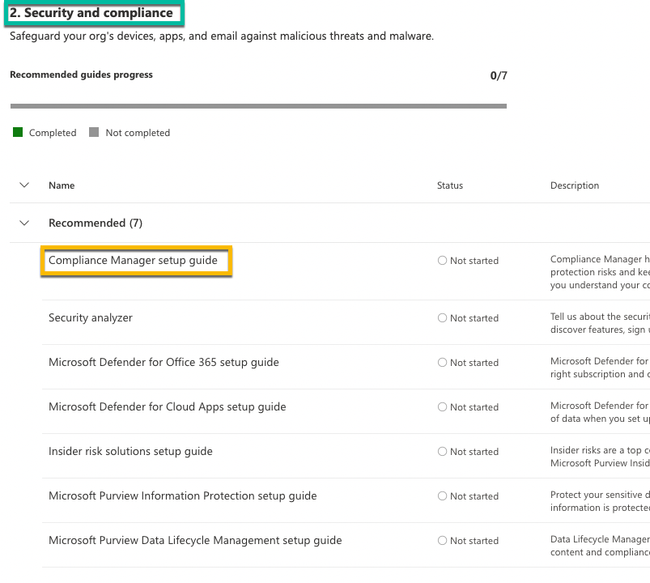This screenshot has width=650, height=583.
Task: Select Not started status circle for Security analyzer
Action: [442, 318]
